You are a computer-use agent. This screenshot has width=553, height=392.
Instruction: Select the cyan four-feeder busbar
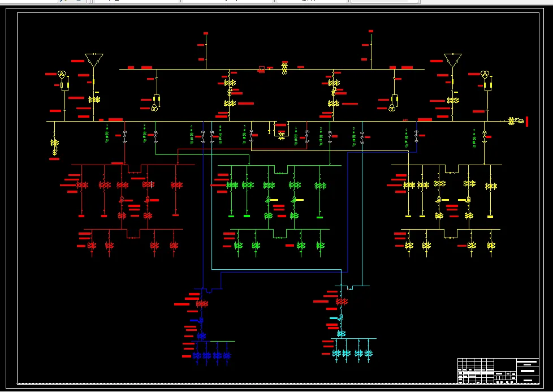coord(353,339)
